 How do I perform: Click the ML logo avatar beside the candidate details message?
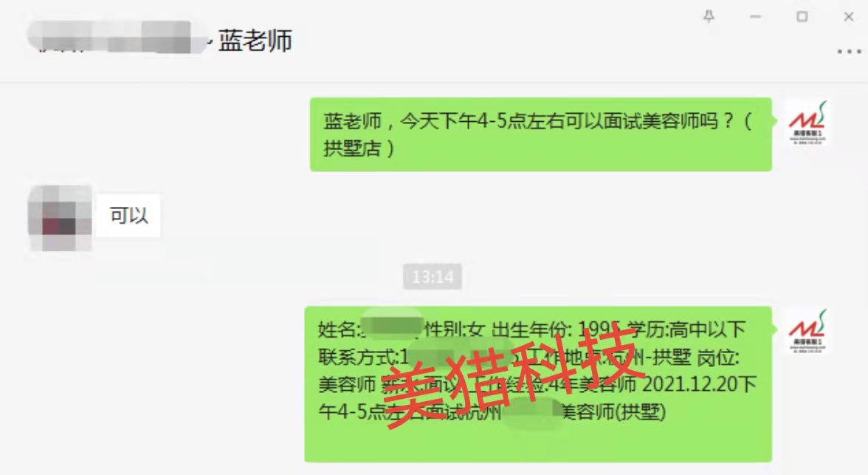pos(807,331)
